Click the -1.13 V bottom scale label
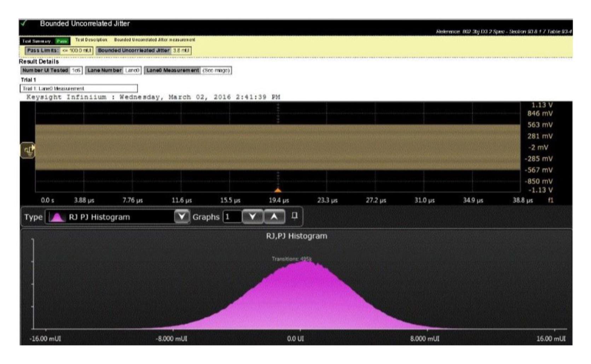 [540, 190]
